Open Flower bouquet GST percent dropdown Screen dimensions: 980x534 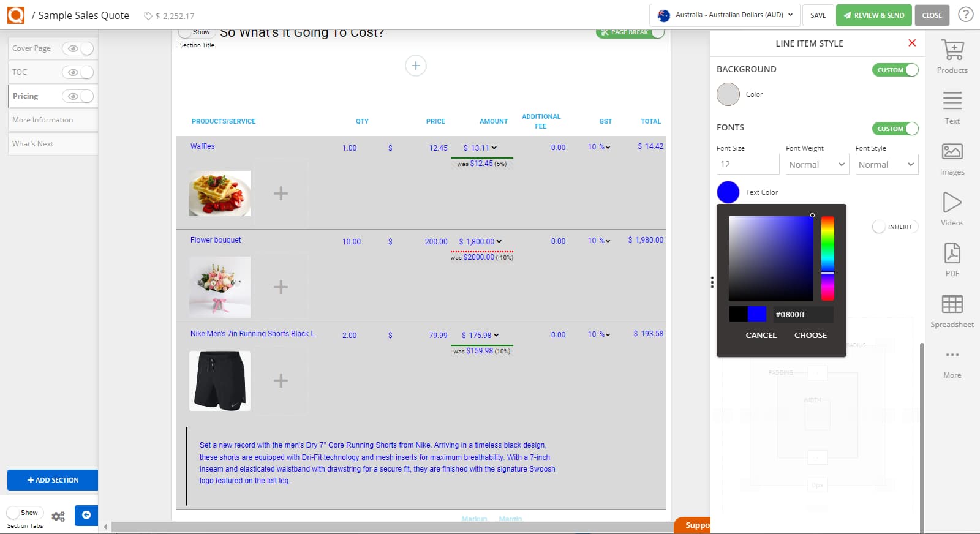point(599,241)
